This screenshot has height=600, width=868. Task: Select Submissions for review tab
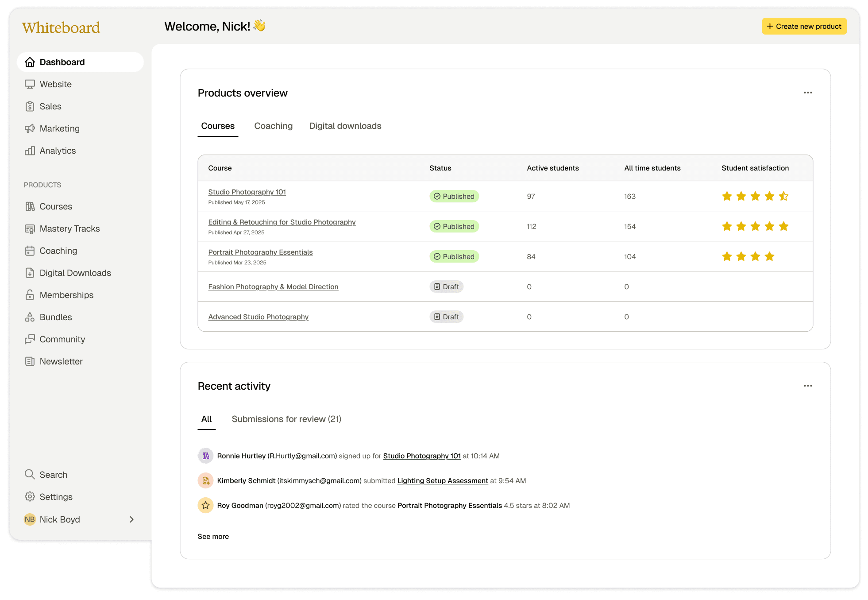(x=286, y=419)
